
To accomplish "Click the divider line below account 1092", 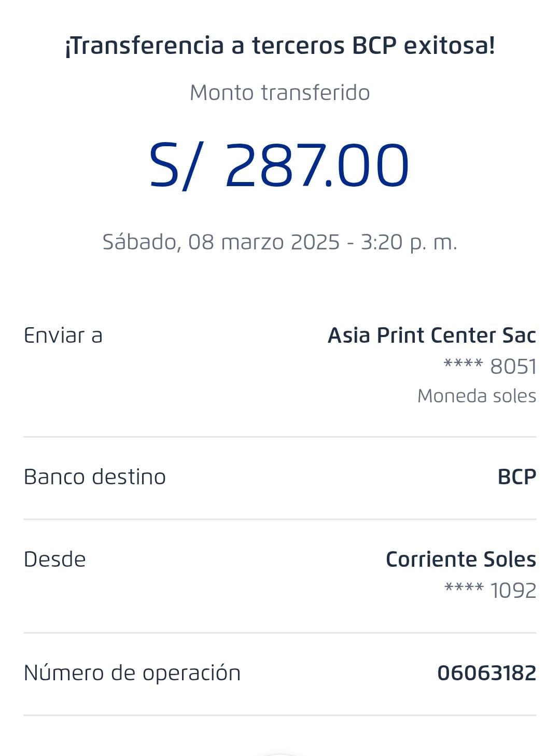I will [280, 633].
